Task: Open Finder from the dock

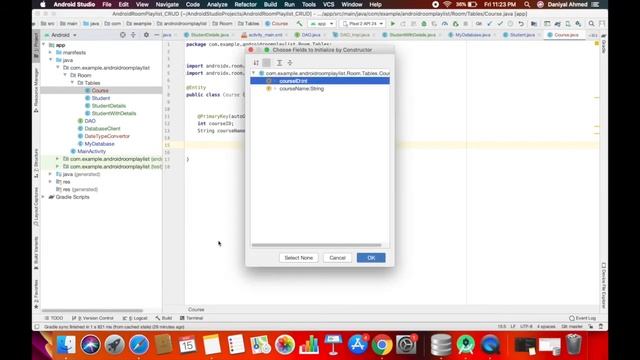Action: (66, 345)
